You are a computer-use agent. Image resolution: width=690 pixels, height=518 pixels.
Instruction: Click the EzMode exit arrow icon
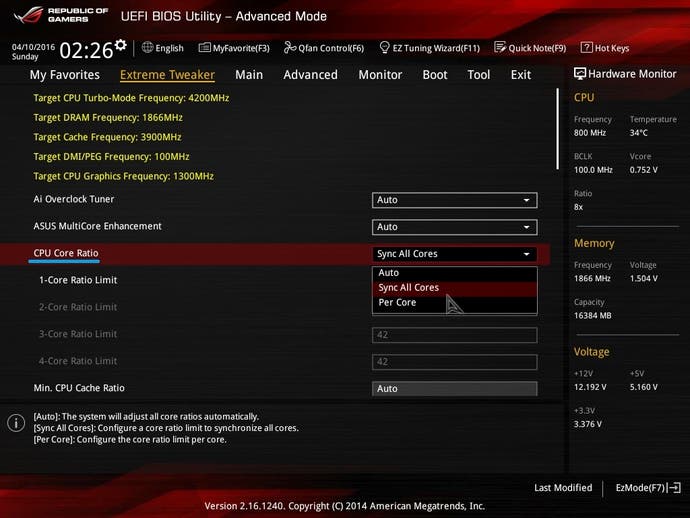(x=675, y=488)
